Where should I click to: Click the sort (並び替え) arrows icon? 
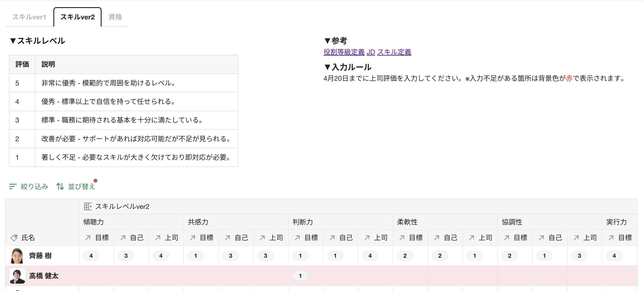click(60, 186)
